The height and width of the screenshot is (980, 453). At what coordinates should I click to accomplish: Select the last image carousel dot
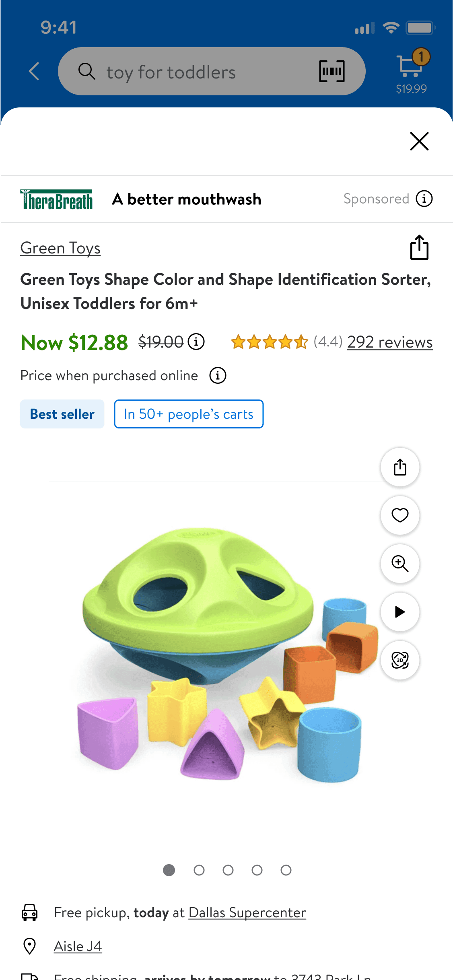click(x=286, y=870)
